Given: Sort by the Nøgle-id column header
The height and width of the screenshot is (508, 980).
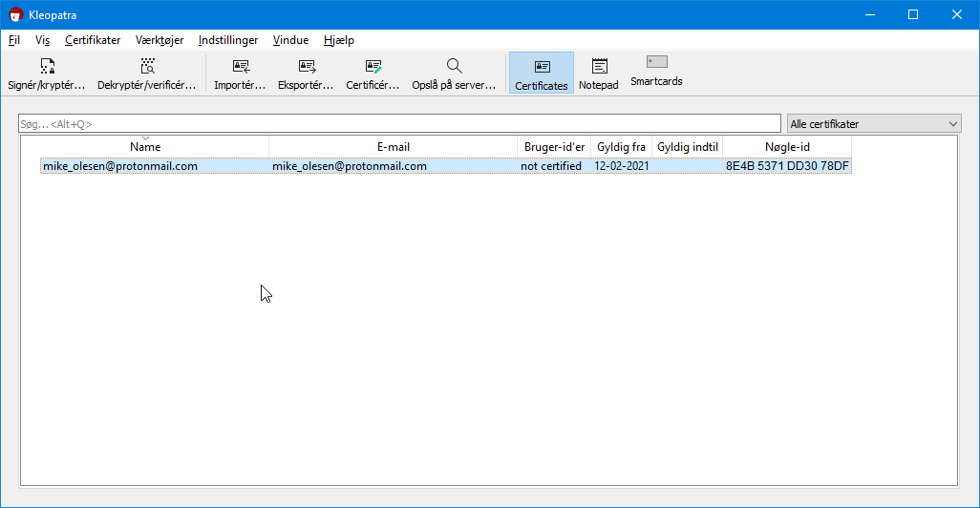Looking at the screenshot, I should [x=787, y=147].
